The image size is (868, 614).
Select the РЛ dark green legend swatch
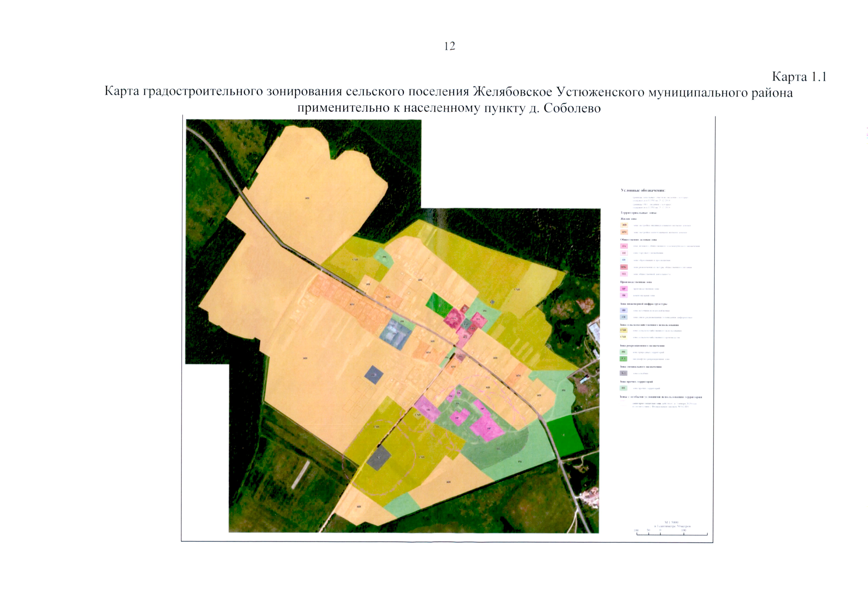coord(624,358)
